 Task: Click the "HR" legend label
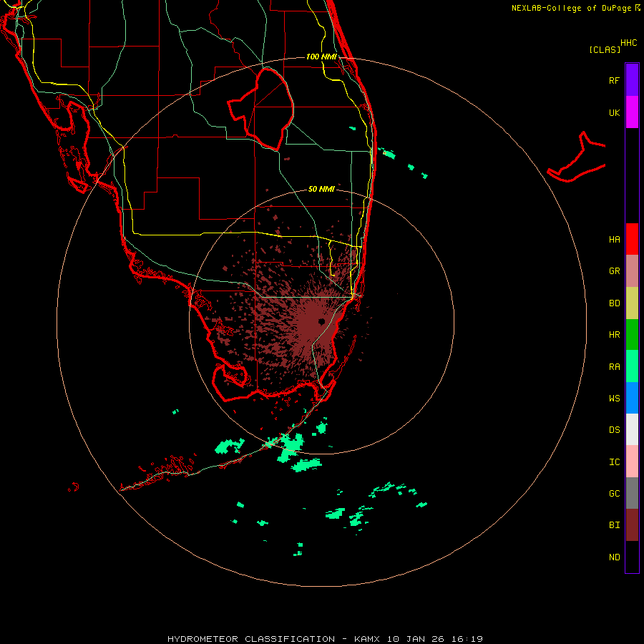614,335
